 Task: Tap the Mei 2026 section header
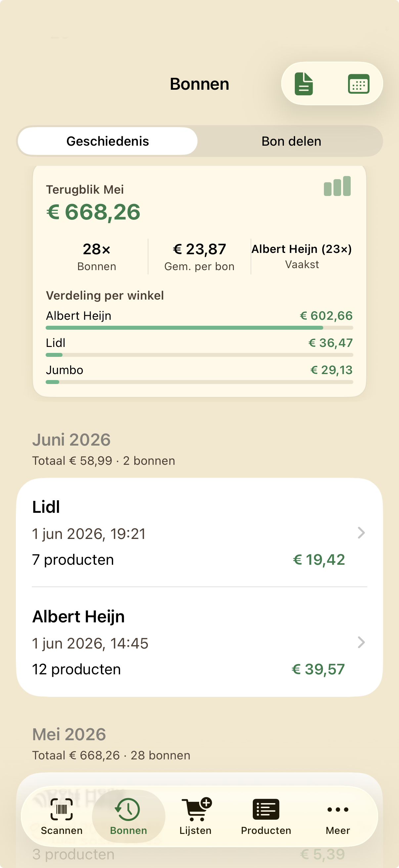pos(69,735)
